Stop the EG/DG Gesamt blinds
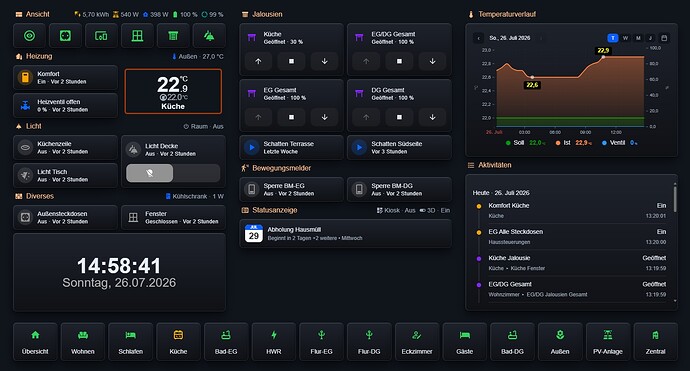 [399, 61]
